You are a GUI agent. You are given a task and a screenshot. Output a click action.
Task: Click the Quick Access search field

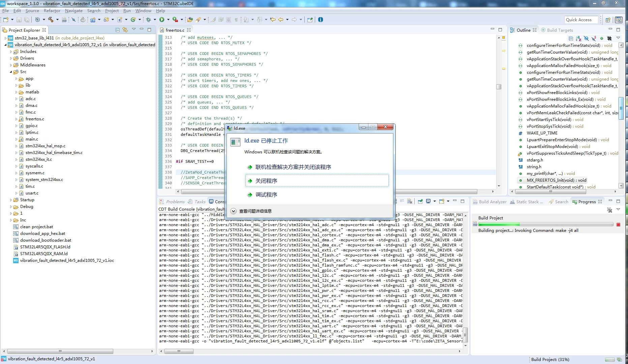tap(581, 20)
